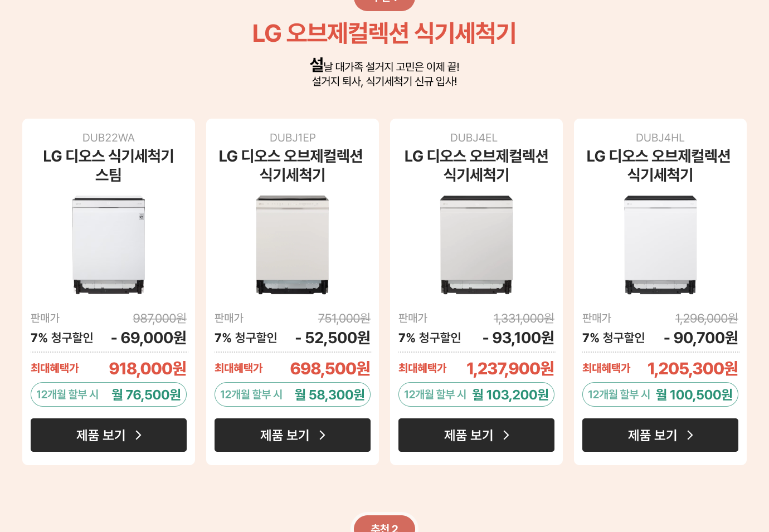Click 제품 보기 button for DUBJ1EP
The image size is (769, 532).
(293, 435)
